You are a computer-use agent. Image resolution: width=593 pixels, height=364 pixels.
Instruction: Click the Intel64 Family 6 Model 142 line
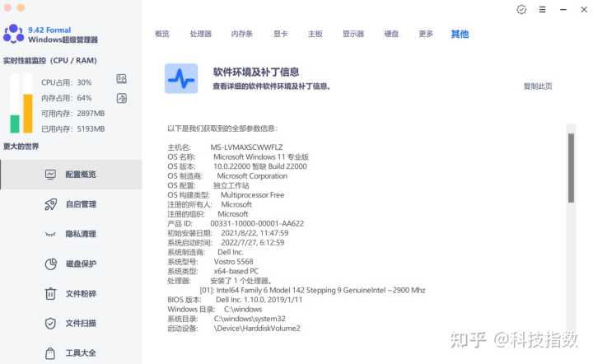tap(312, 290)
